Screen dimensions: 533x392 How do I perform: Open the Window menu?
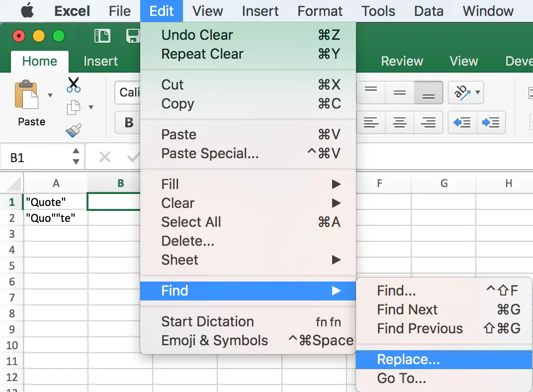click(x=488, y=11)
